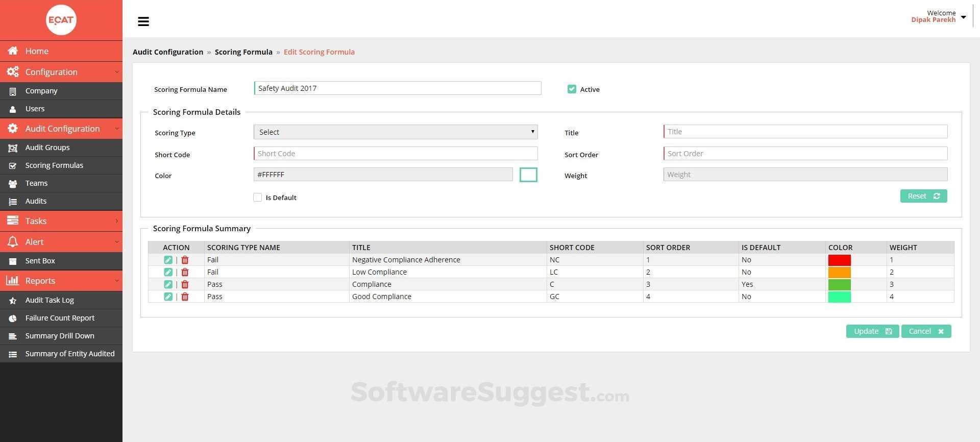980x442 pixels.
Task: Click the Home house icon
Action: click(13, 51)
